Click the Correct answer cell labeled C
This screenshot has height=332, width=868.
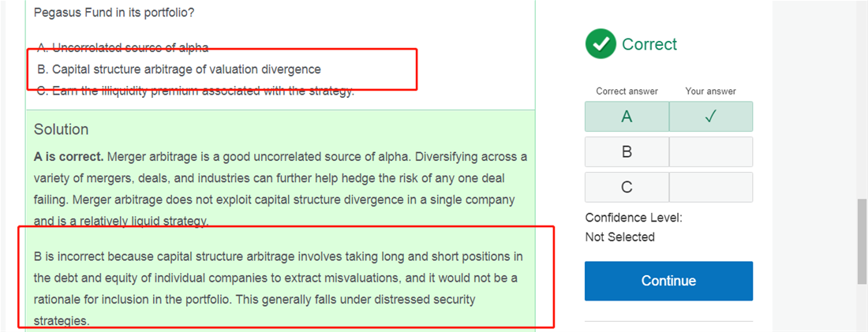[x=627, y=188]
